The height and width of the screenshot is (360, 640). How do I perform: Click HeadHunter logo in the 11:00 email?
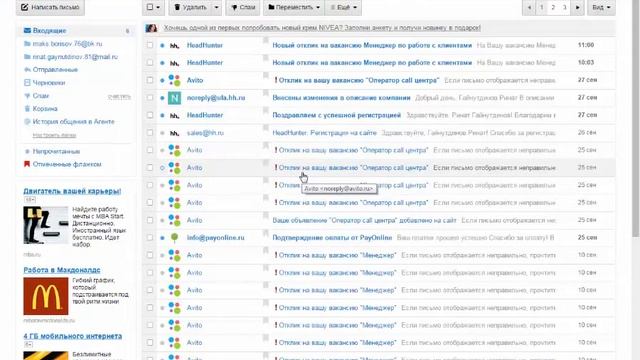[x=174, y=46]
